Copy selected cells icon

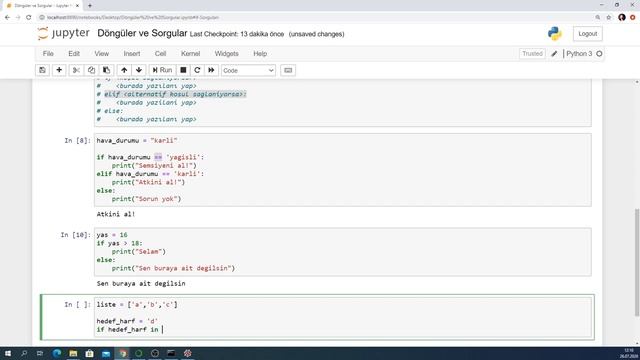click(91, 70)
